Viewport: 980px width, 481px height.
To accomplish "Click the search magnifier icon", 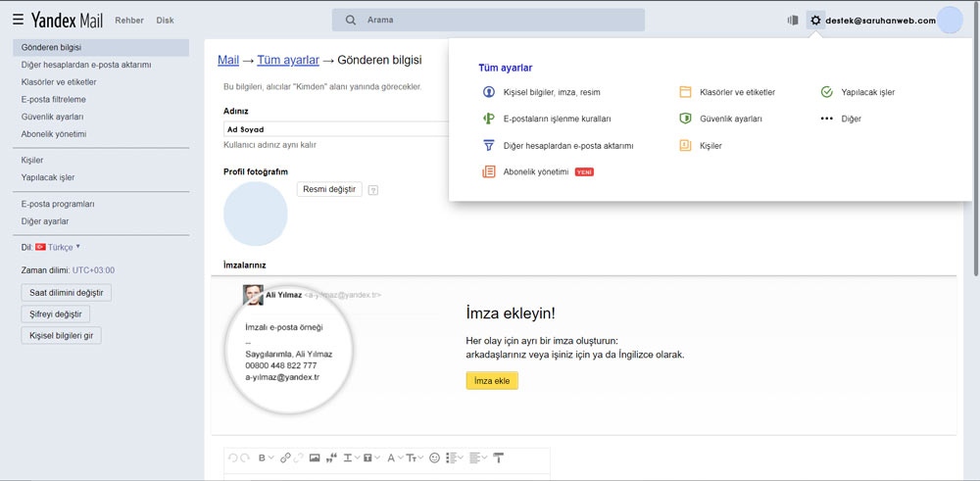I will 351,20.
